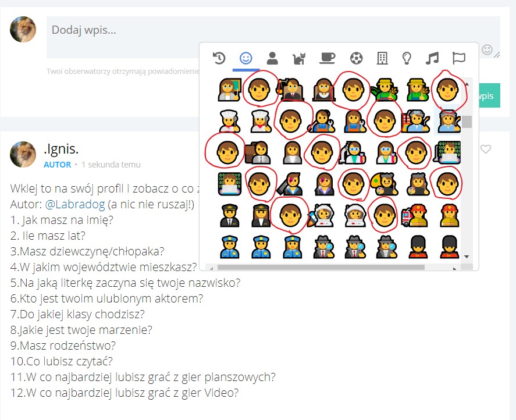The height and width of the screenshot is (420, 516).
Task: Select the food and drink coffee cup category
Action: click(x=328, y=58)
